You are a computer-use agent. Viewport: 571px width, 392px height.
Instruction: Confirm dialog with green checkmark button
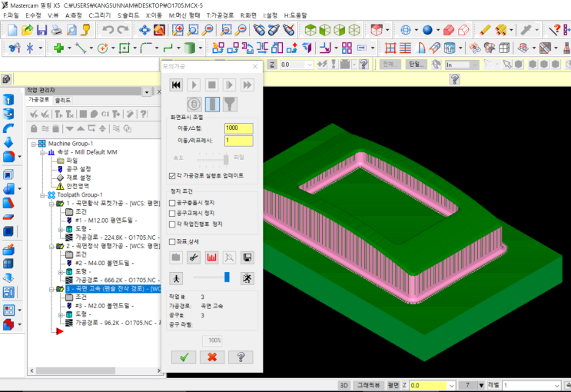coord(183,357)
